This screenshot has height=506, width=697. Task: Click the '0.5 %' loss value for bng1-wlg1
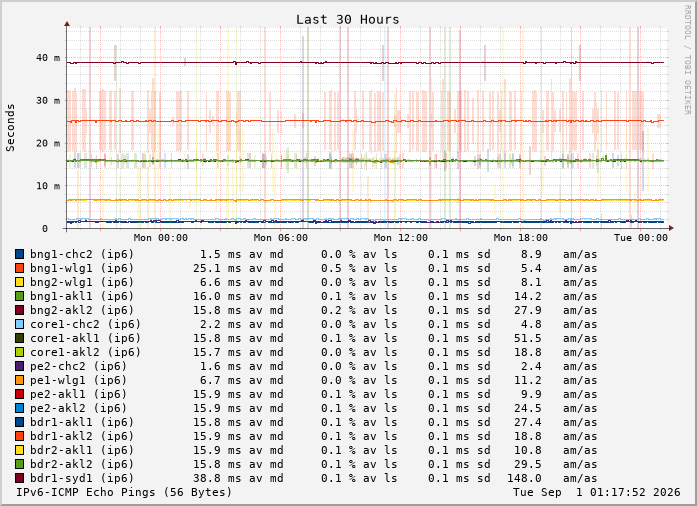coord(338,268)
